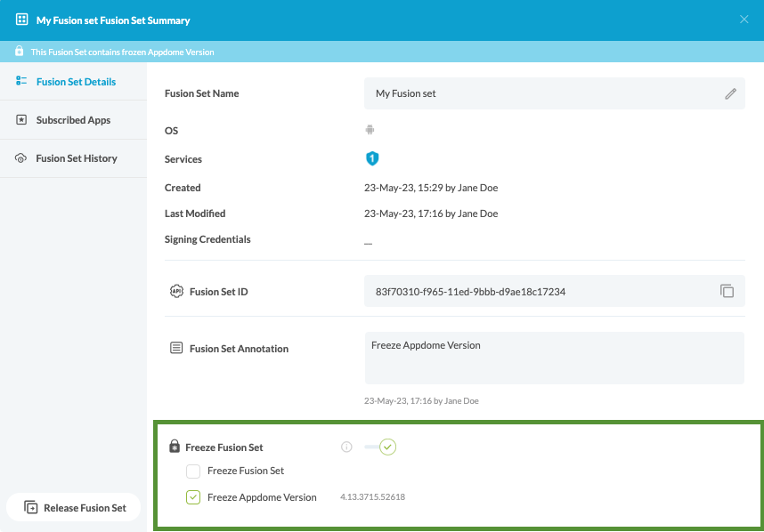Click the blue shield Services icon
764x532 pixels.
tap(372, 158)
